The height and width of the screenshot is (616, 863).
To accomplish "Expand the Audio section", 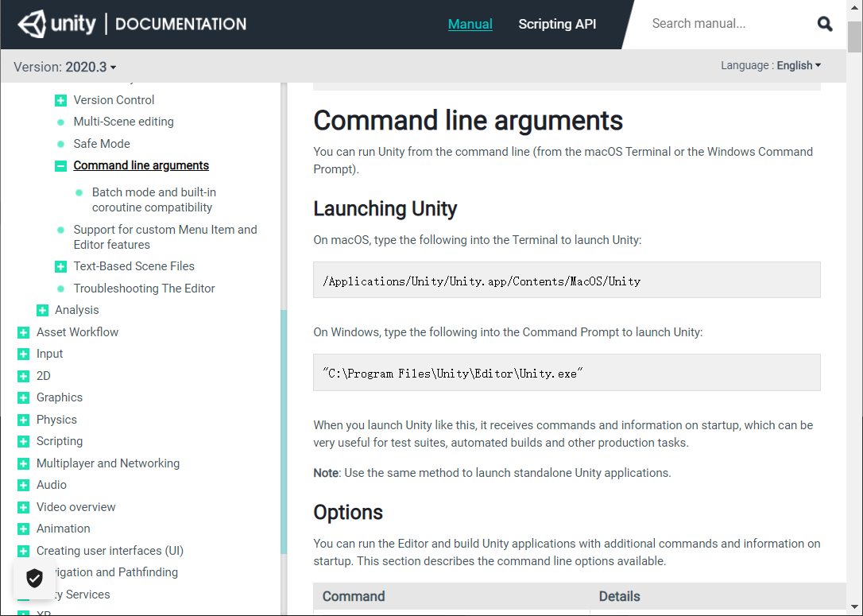I will (23, 485).
